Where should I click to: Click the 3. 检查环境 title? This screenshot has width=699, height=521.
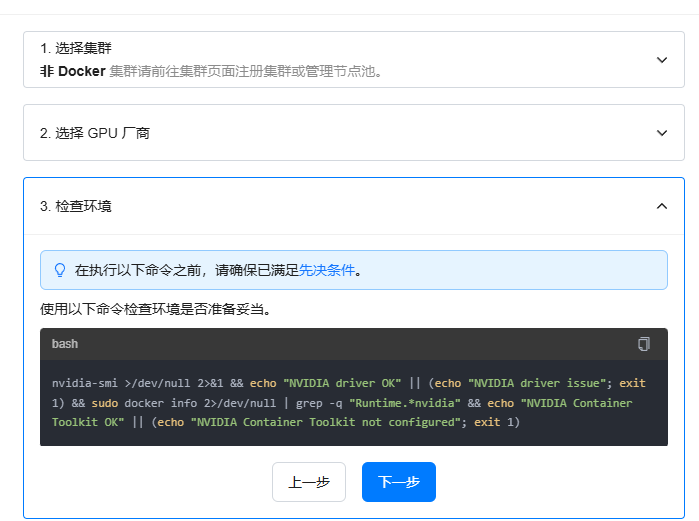[76, 206]
